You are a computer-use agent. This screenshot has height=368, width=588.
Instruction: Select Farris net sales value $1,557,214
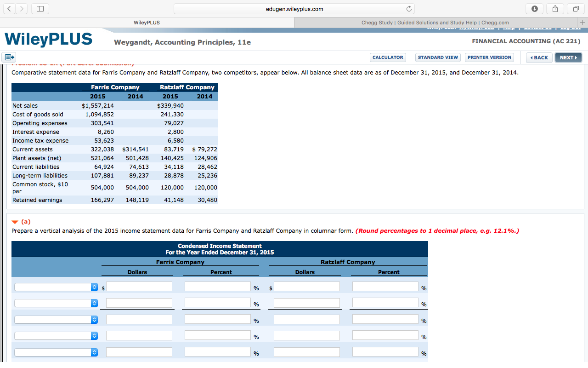98,106
